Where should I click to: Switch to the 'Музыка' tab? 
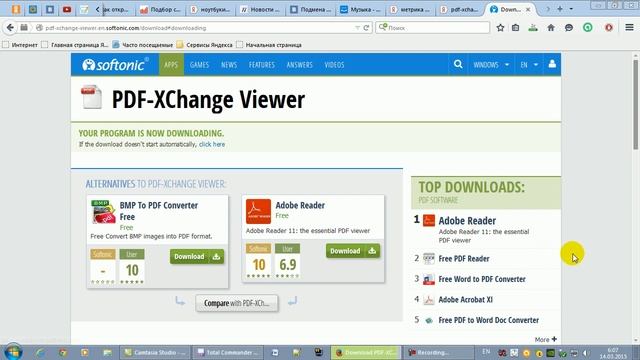(360, 9)
